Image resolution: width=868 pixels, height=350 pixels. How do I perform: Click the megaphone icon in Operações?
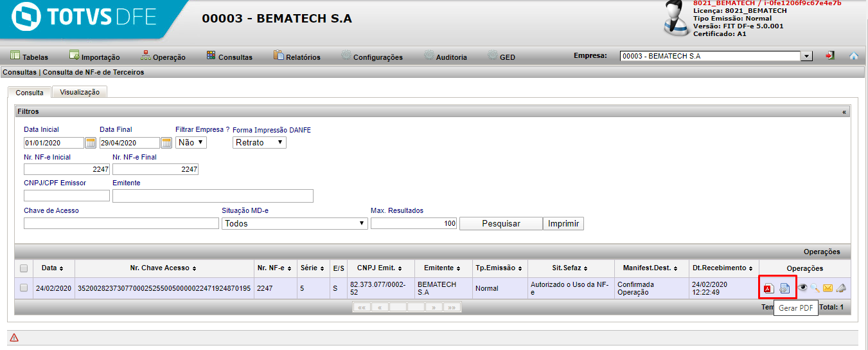point(841,288)
